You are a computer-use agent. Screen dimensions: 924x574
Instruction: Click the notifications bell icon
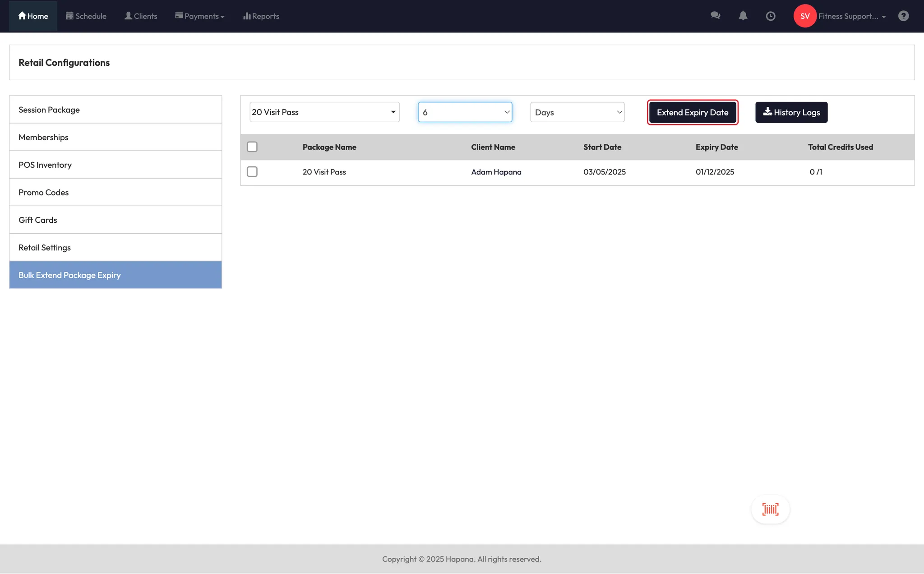743,16
